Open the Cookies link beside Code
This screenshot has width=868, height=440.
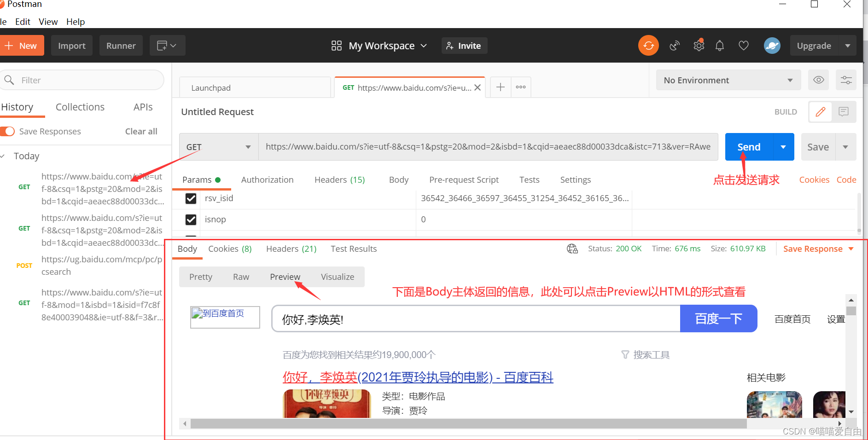tap(814, 180)
